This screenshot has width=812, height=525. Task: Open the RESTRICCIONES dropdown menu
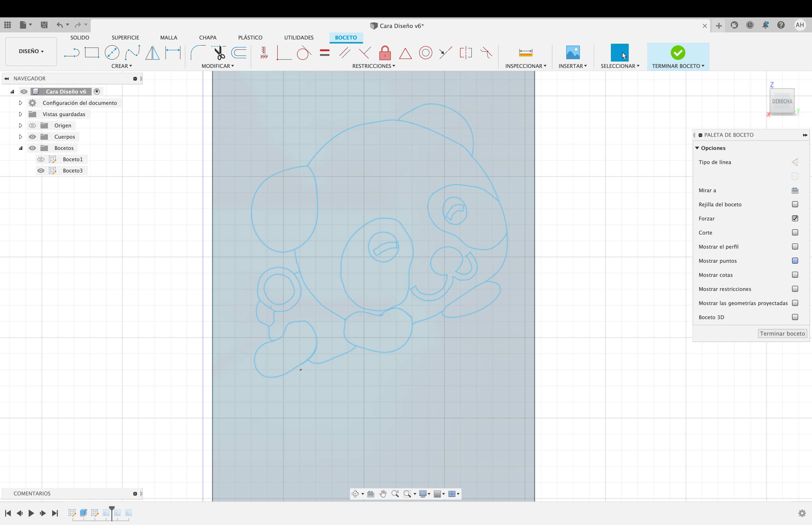click(374, 66)
